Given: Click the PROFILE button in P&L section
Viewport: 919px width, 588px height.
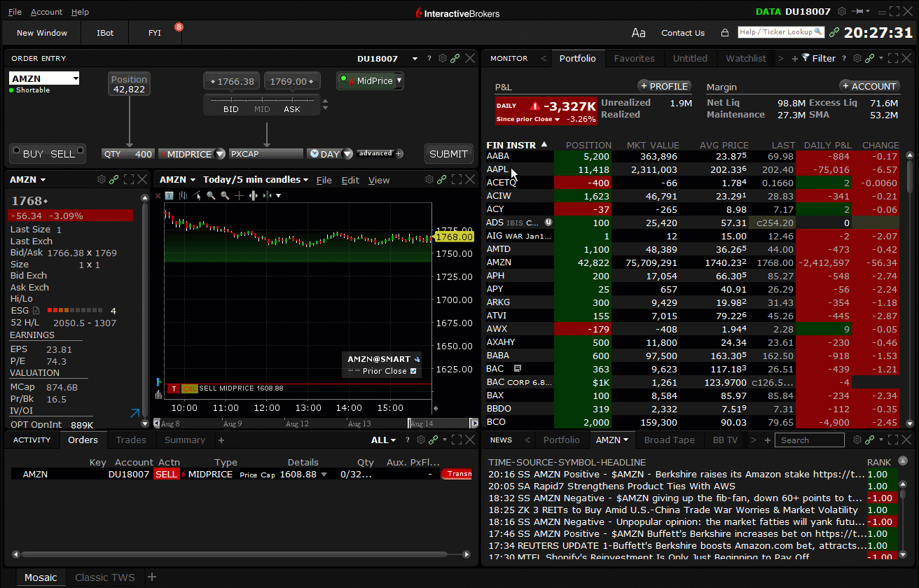Looking at the screenshot, I should (664, 86).
